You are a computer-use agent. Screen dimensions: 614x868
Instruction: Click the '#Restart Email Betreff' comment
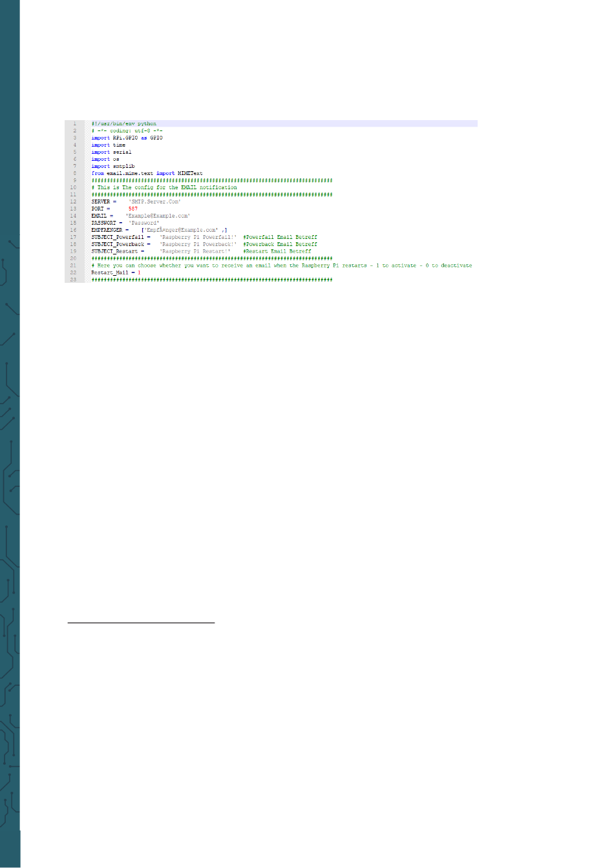pyautogui.click(x=277, y=251)
